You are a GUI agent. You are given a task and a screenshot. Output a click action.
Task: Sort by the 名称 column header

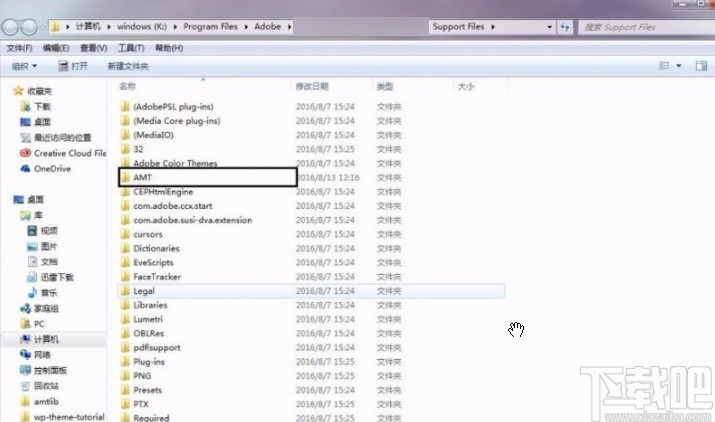[x=128, y=86]
